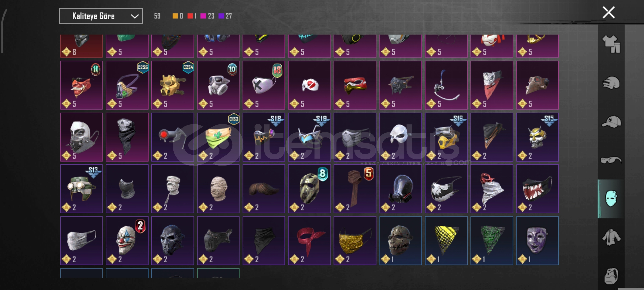Choose the clown mask with badge 2

coord(127,241)
